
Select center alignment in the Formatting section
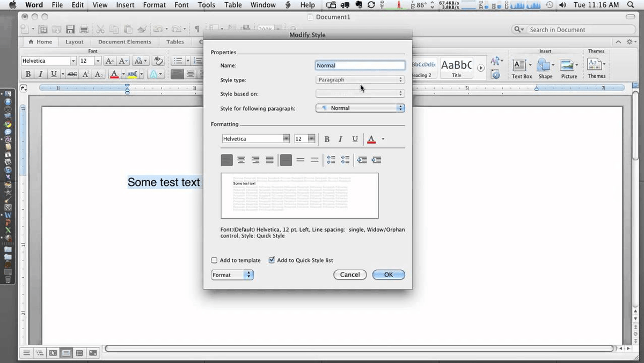(x=241, y=159)
